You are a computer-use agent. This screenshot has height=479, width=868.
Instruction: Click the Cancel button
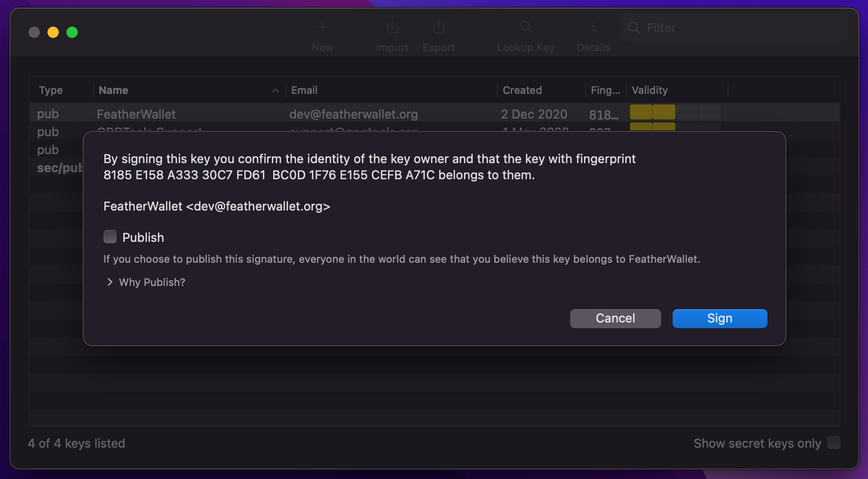click(x=615, y=318)
